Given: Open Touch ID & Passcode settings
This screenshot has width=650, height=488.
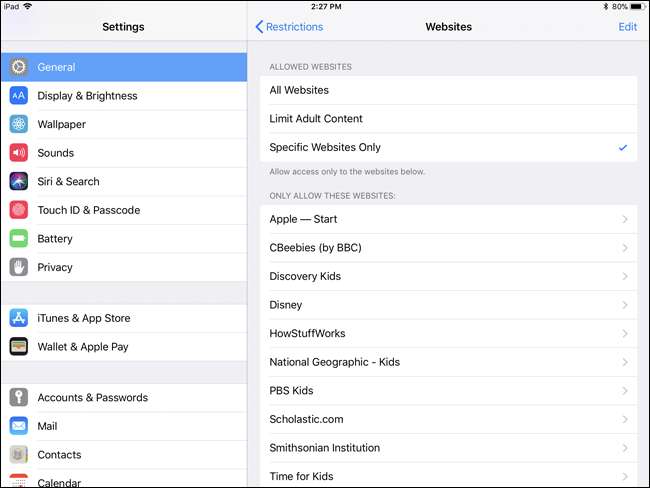Looking at the screenshot, I should (x=124, y=210).
